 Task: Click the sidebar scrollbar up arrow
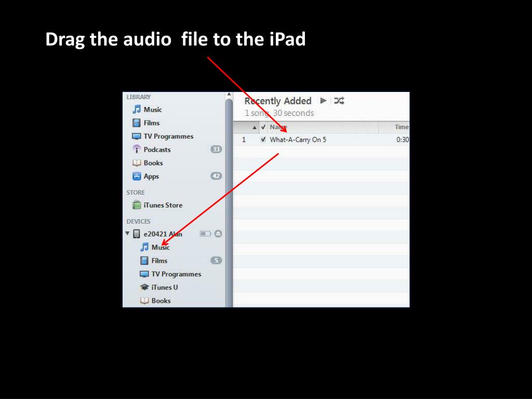tap(229, 95)
